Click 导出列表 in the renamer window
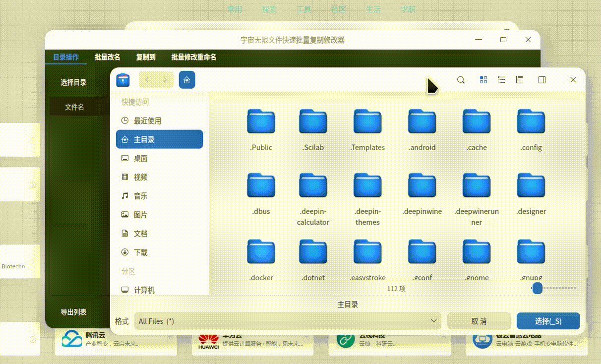The height and width of the screenshot is (364, 601). (74, 312)
